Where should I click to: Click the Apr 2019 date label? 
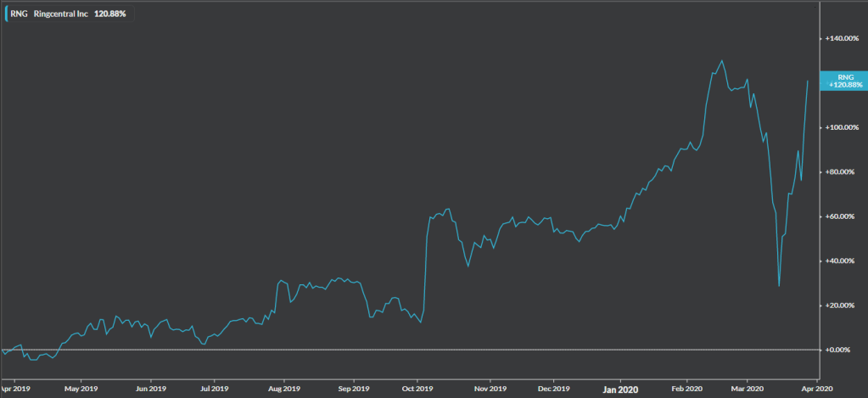[15, 390]
